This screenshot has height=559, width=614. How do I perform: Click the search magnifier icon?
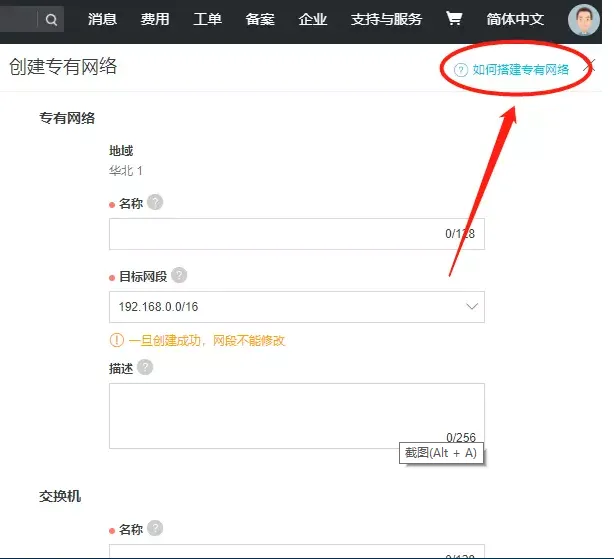(51, 20)
